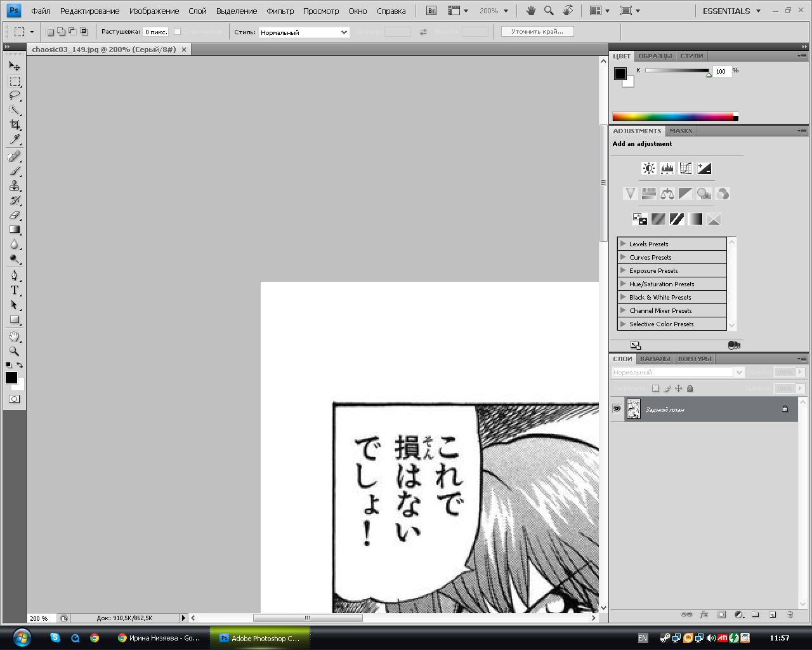Image resolution: width=812 pixels, height=650 pixels.
Task: Choose the Add to selection mode
Action: 62,32
